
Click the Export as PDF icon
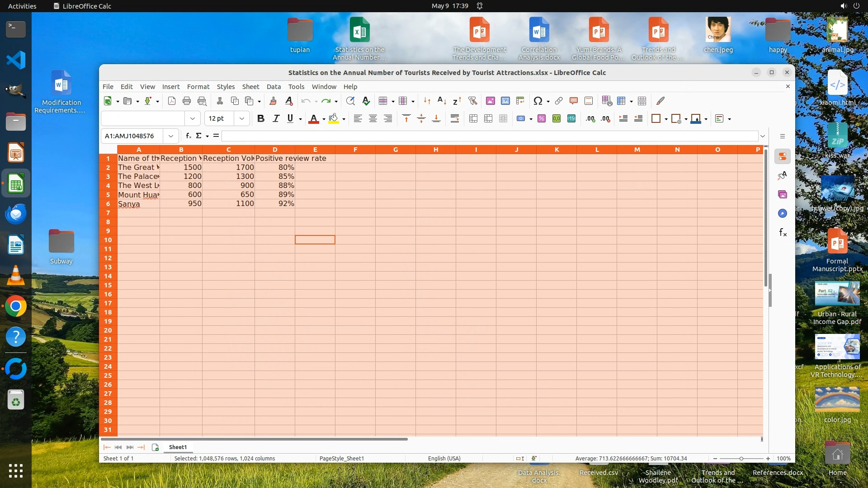click(172, 101)
